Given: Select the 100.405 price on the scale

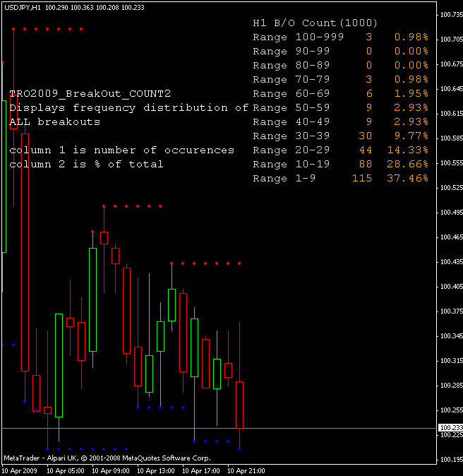Looking at the screenshot, I should (450, 287).
